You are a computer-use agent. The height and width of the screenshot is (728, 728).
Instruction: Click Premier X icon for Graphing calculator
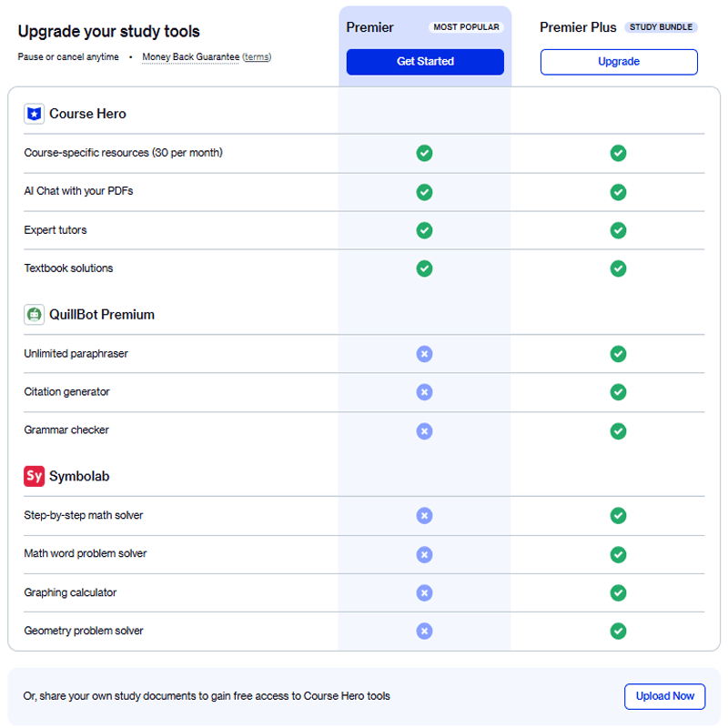pos(424,592)
